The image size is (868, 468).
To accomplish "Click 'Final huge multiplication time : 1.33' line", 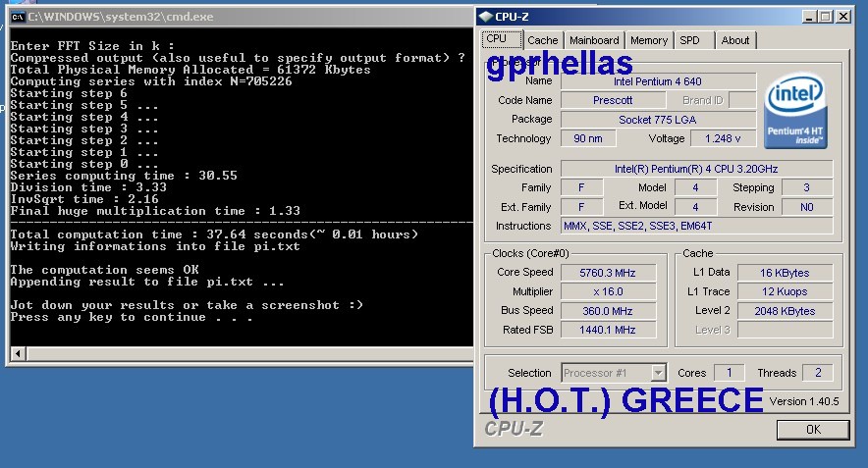I will 155,211.
